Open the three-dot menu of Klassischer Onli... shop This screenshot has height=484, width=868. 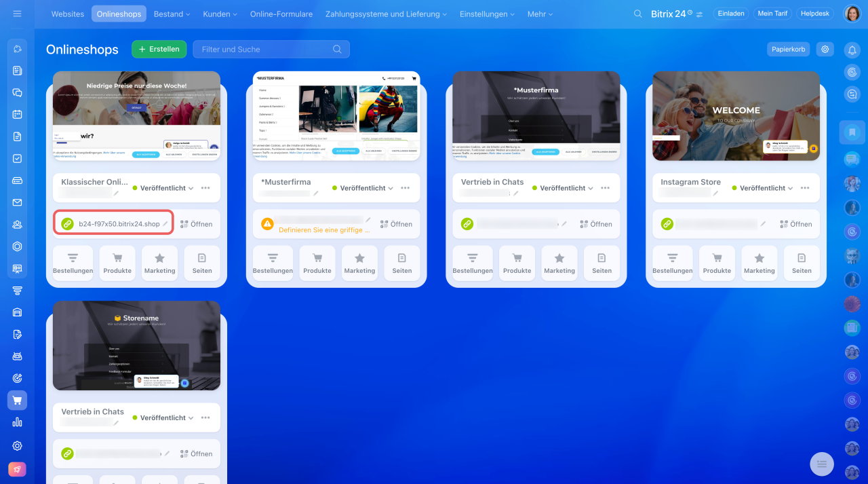(205, 188)
